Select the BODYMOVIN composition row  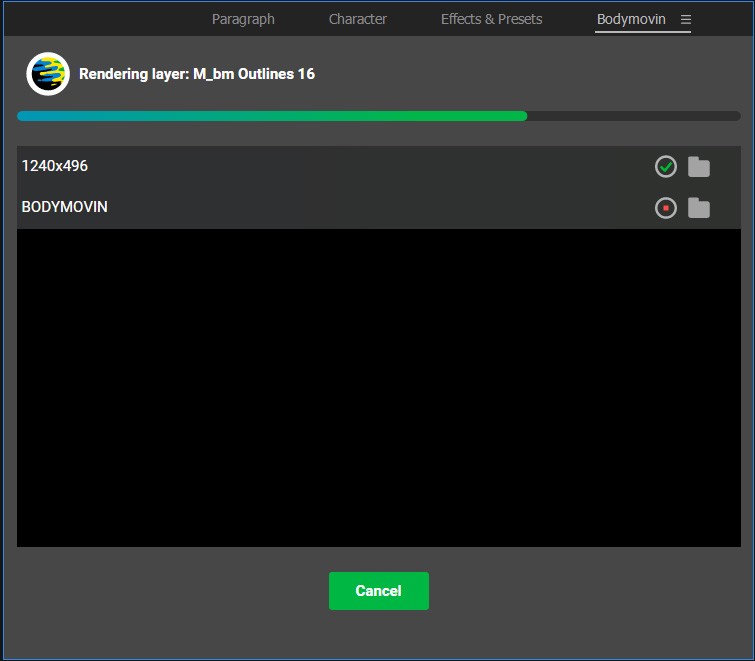(x=378, y=208)
